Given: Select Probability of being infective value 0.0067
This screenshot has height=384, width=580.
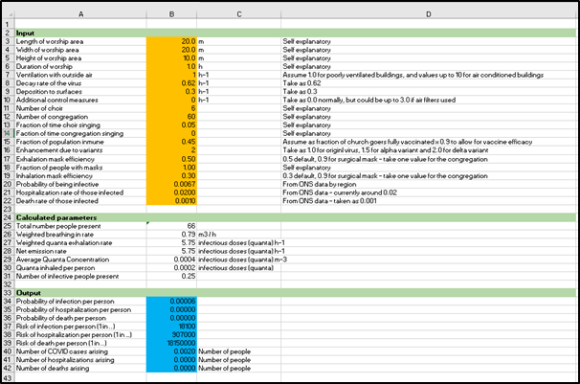Looking at the screenshot, I should click(172, 184).
